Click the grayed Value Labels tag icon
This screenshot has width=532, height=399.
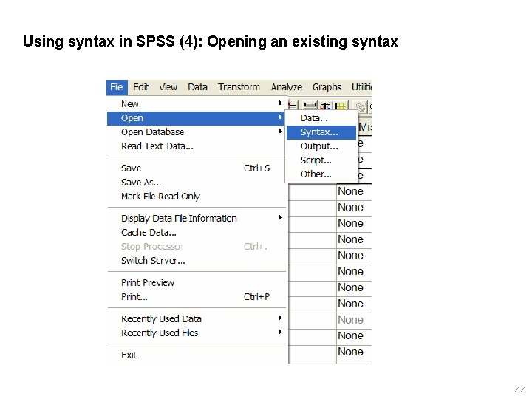point(361,106)
